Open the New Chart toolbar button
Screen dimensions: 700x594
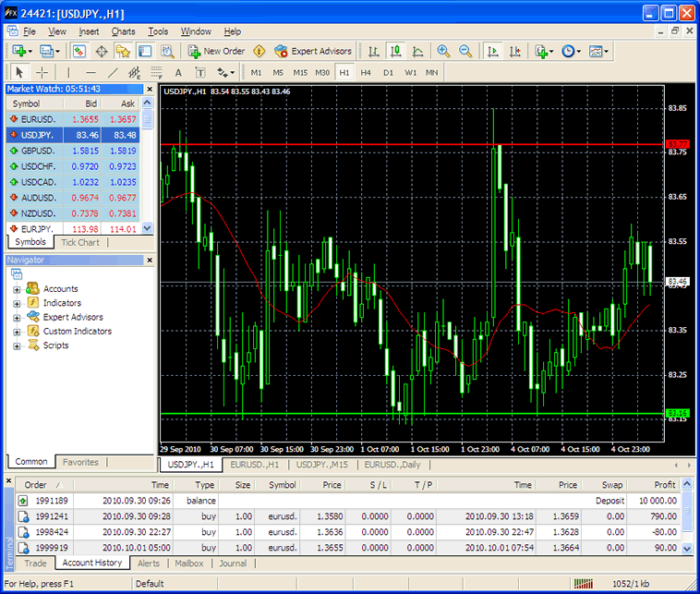click(x=21, y=52)
